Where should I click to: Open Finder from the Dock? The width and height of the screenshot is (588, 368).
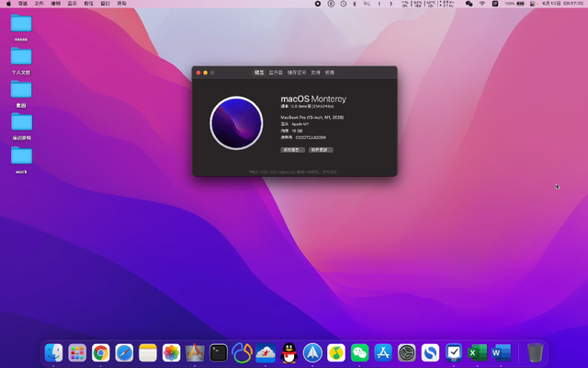click(x=53, y=352)
